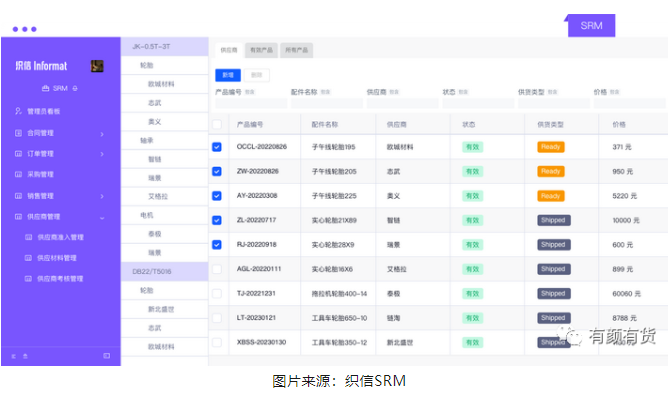This screenshot has width=668, height=393.
Task: Click the 织信 Informat logo
Action: 41,66
